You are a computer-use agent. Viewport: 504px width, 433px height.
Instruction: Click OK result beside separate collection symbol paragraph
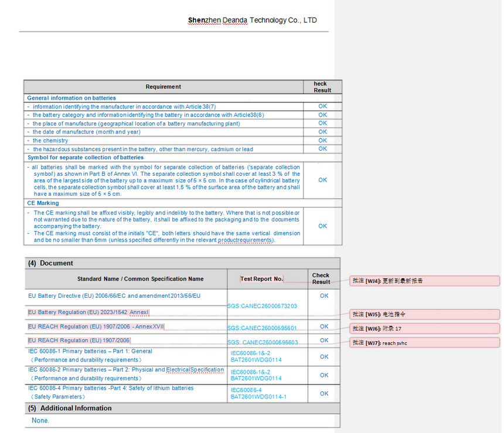[322, 180]
